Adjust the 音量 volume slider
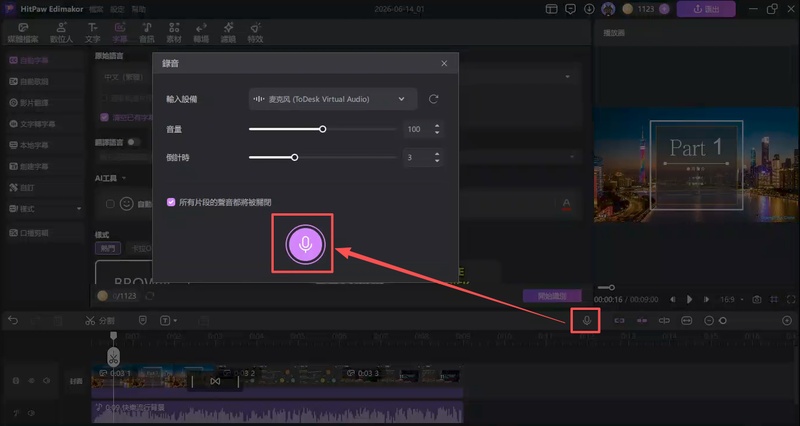The image size is (800, 426). point(322,129)
